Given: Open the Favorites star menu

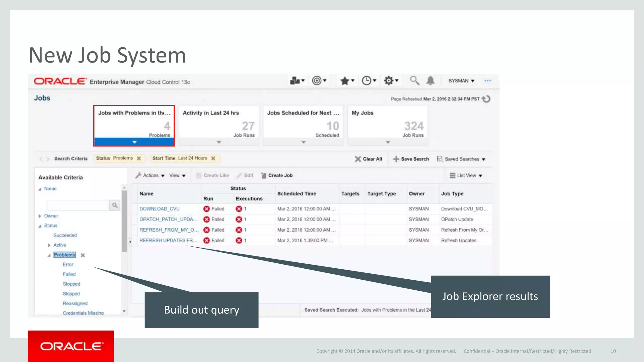Looking at the screenshot, I should pyautogui.click(x=347, y=81).
